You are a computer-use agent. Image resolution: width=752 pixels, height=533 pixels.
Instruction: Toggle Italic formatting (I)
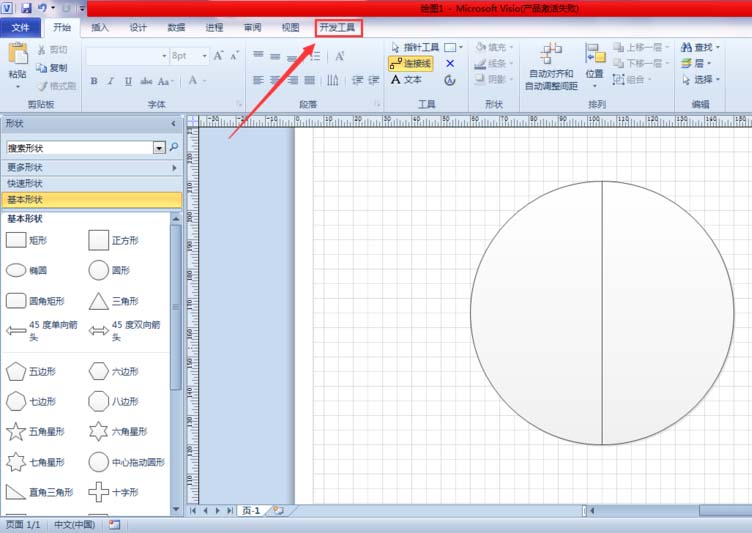pyautogui.click(x=111, y=81)
